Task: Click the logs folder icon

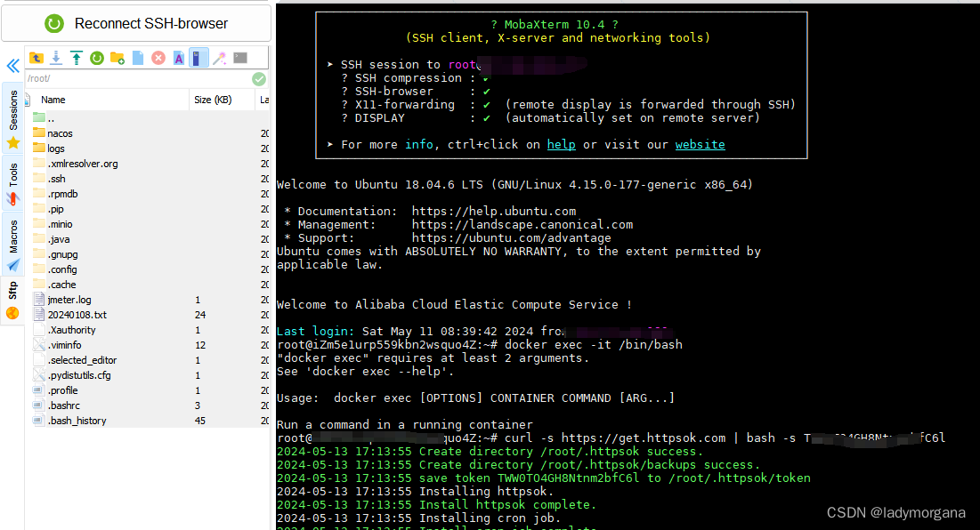Action: tap(39, 148)
